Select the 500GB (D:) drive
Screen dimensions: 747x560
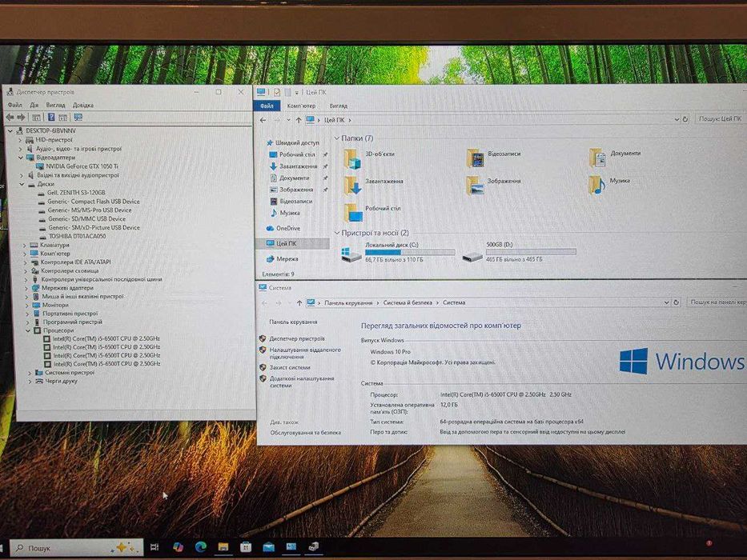tap(520, 252)
